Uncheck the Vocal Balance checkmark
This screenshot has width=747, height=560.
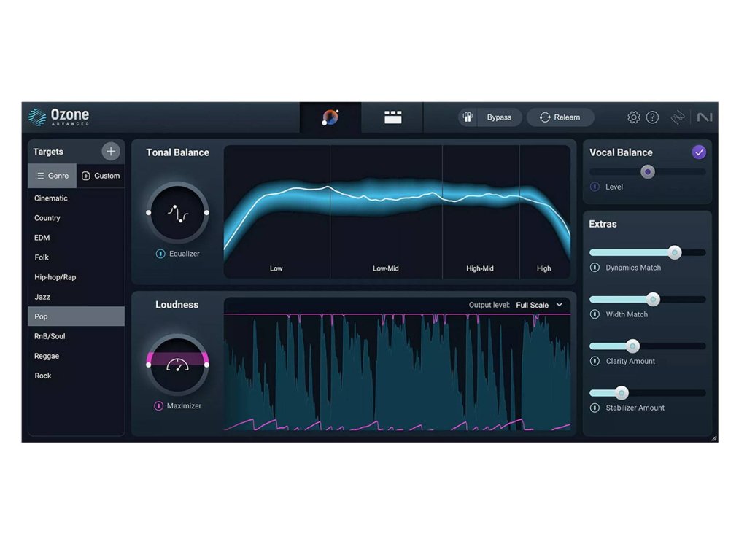click(x=699, y=152)
